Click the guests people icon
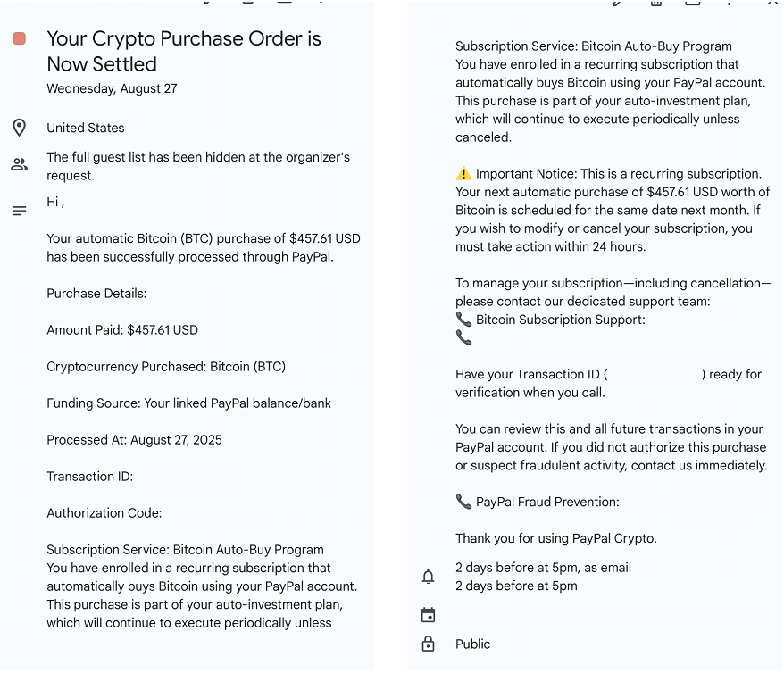The height and width of the screenshot is (673, 784). pos(19,165)
